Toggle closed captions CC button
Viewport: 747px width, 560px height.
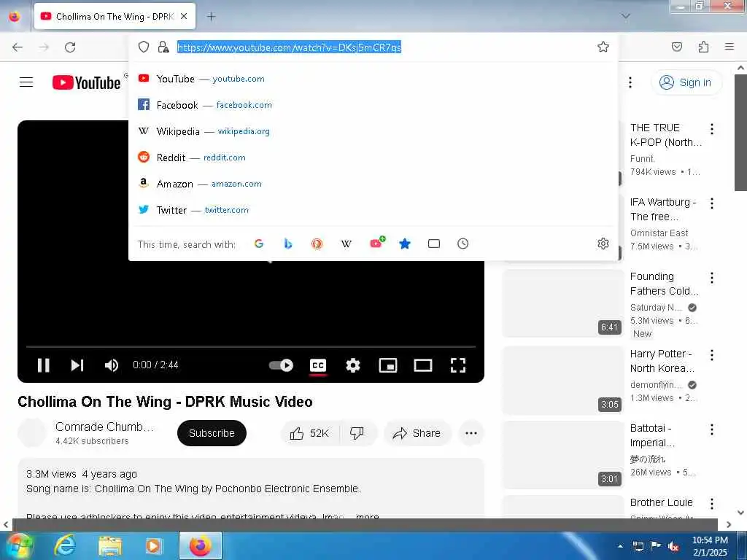pyautogui.click(x=318, y=365)
